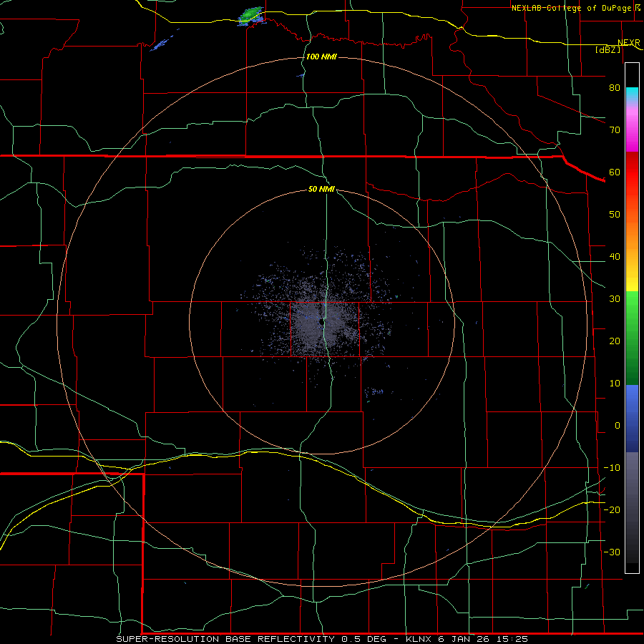
Task: Click the 70 value on the dBZ scale
Action: click(x=615, y=130)
